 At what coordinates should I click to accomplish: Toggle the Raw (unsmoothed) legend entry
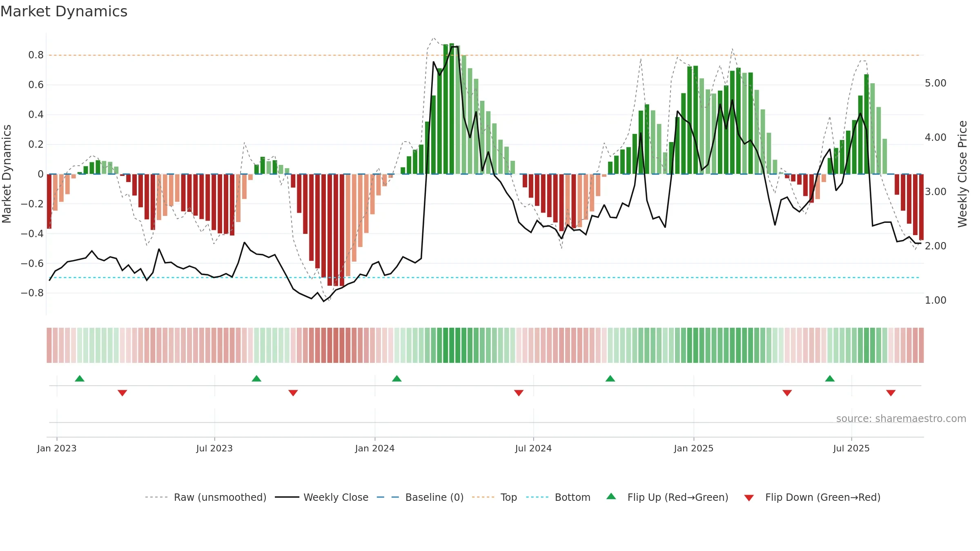pos(206,497)
